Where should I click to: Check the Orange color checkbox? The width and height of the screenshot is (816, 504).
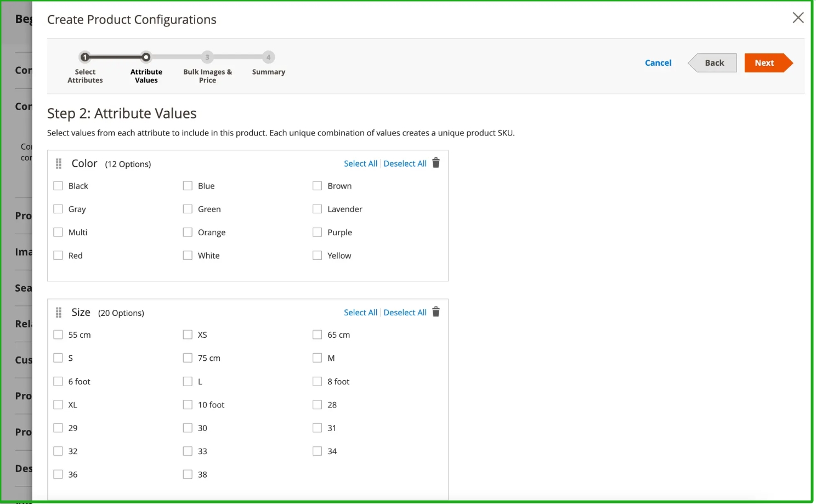point(188,233)
